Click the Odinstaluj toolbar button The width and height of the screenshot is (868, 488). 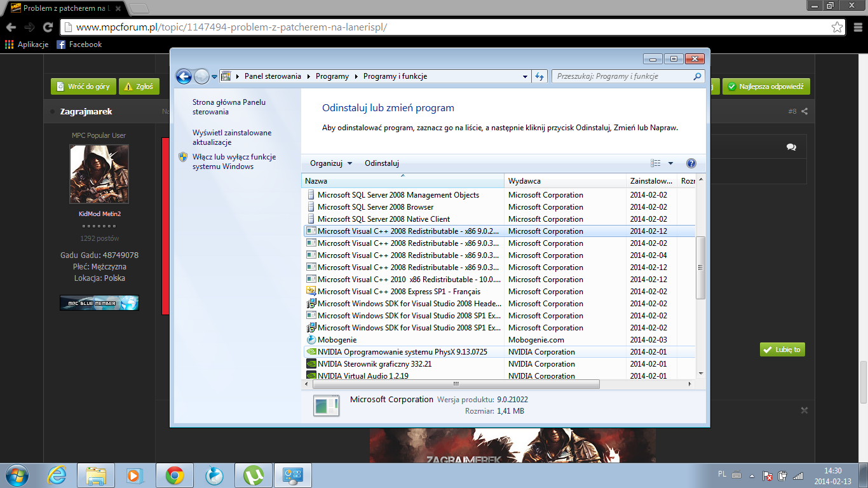[382, 163]
